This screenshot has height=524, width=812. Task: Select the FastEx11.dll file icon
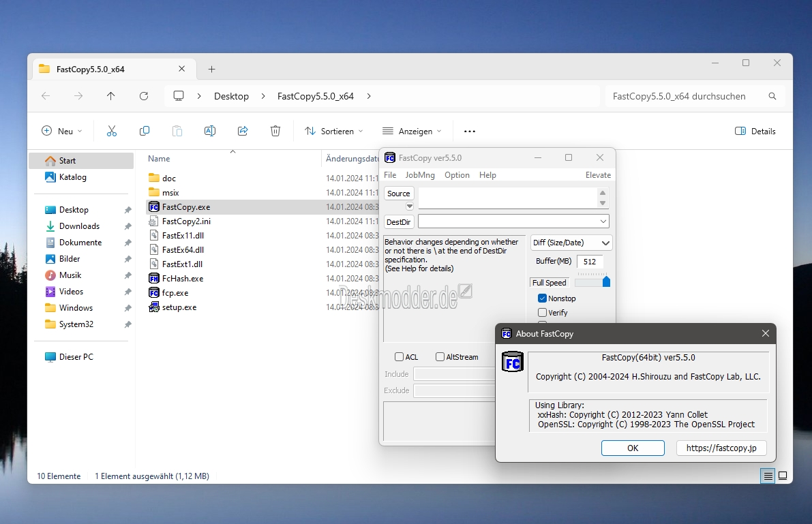[154, 236]
